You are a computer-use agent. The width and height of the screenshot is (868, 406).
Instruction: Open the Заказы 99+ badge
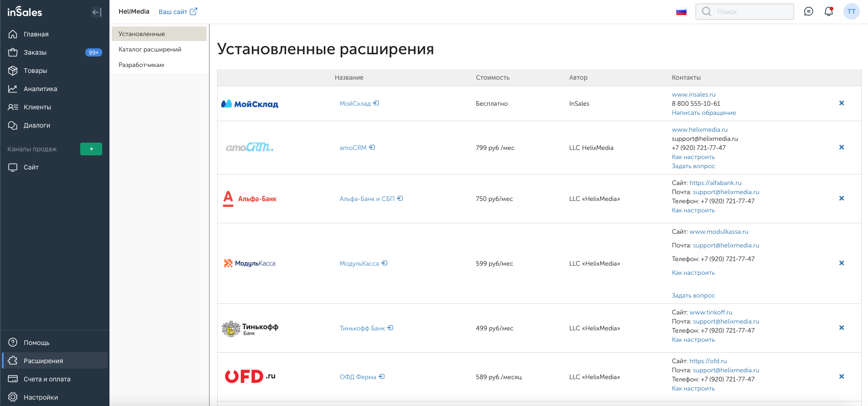(x=94, y=52)
